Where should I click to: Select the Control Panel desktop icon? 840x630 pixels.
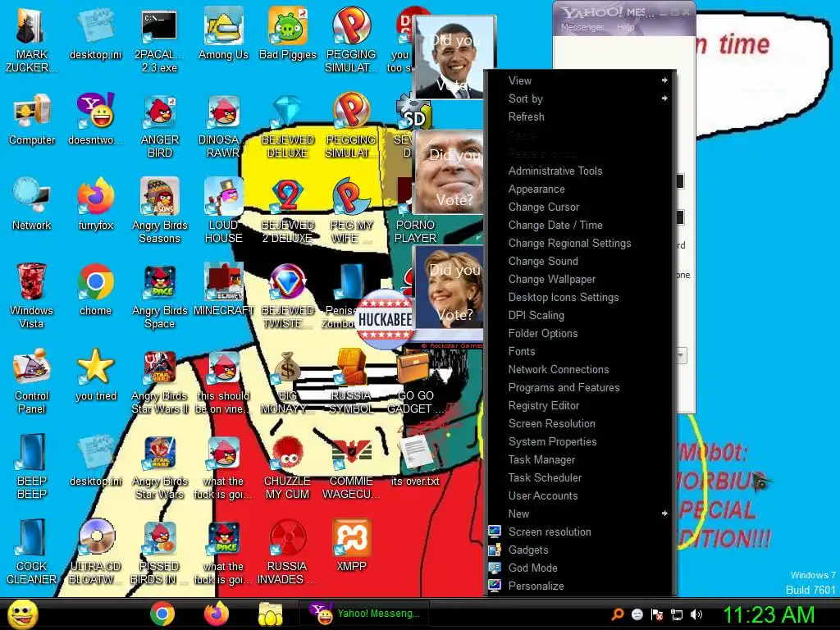pyautogui.click(x=32, y=381)
